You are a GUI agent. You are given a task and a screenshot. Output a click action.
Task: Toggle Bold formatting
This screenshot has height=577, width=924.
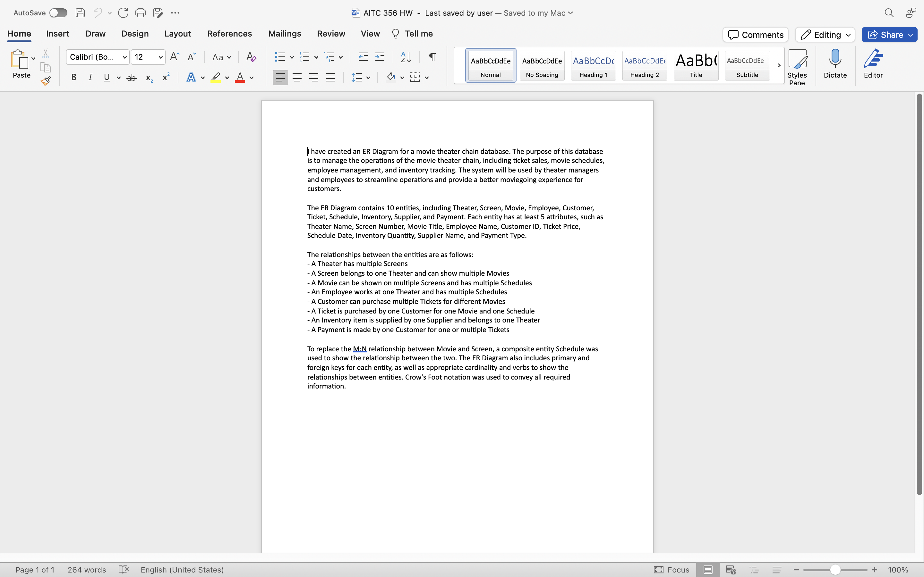[x=74, y=78]
